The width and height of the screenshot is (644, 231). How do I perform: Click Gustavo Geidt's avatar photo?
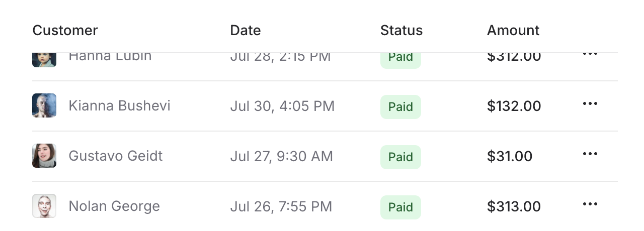[44, 156]
